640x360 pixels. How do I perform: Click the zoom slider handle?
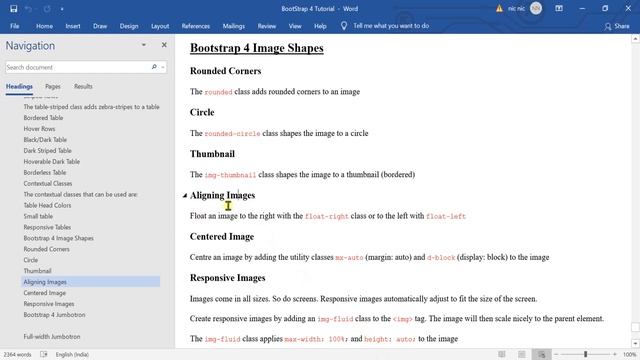tap(585, 354)
